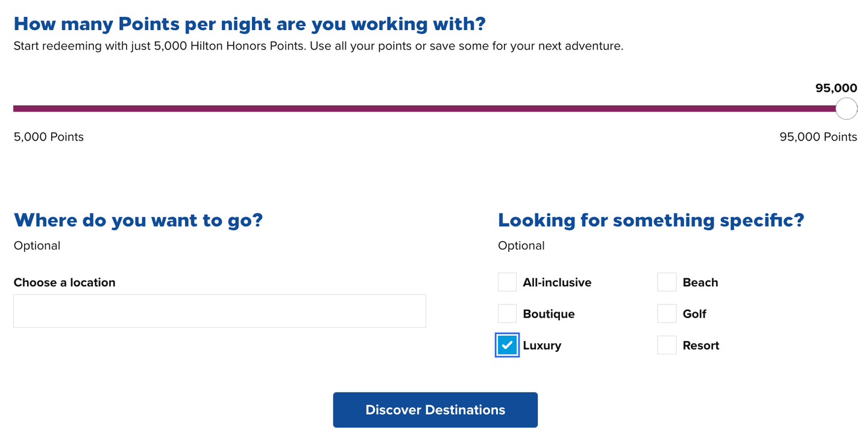868x443 pixels.
Task: Click the "Choose a location" field label
Action: pos(64,283)
